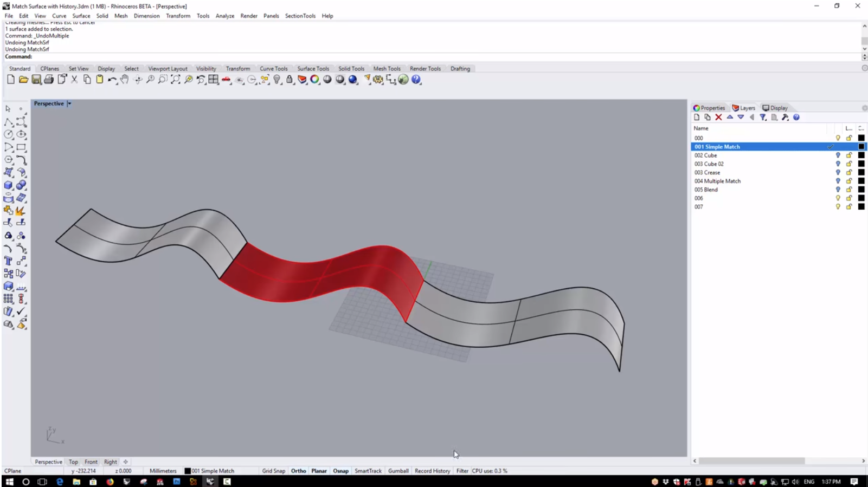868x487 pixels.
Task: Click the Save diskette icon
Action: point(36,80)
